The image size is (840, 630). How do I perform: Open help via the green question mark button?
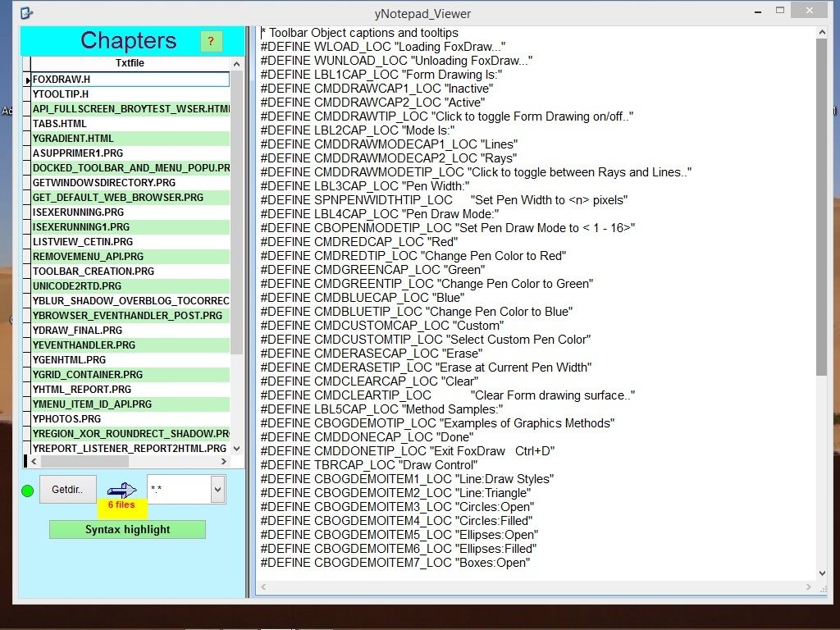[x=212, y=40]
